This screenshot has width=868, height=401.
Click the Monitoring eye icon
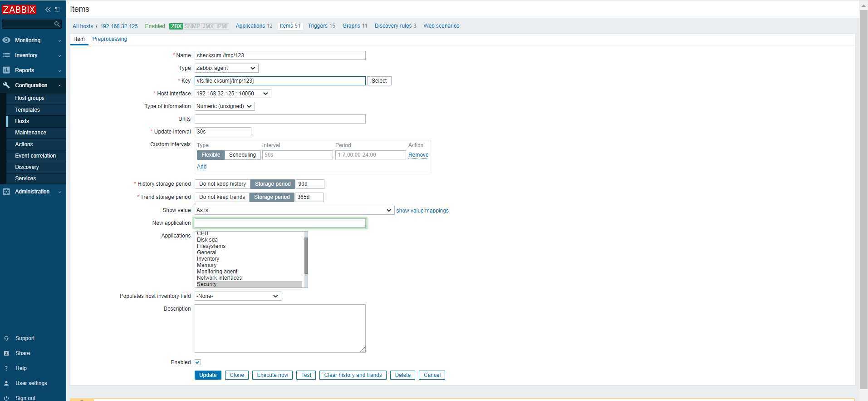(6, 40)
